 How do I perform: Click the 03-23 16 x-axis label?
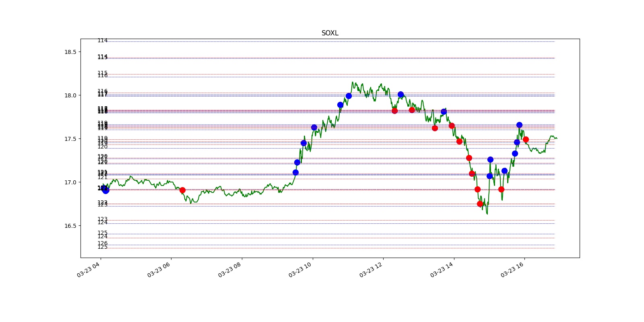512,269
